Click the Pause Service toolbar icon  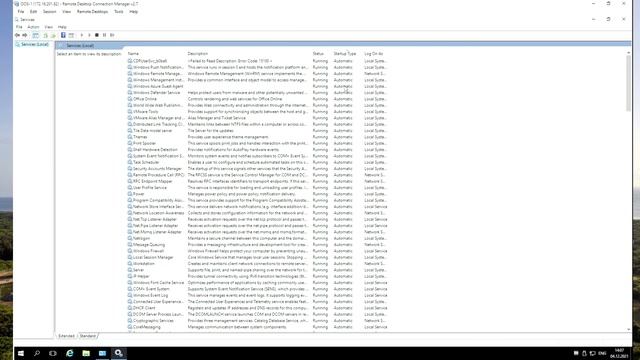coord(104,35)
